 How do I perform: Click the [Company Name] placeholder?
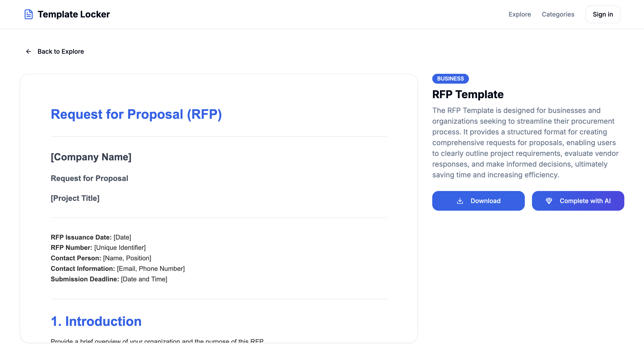(91, 157)
